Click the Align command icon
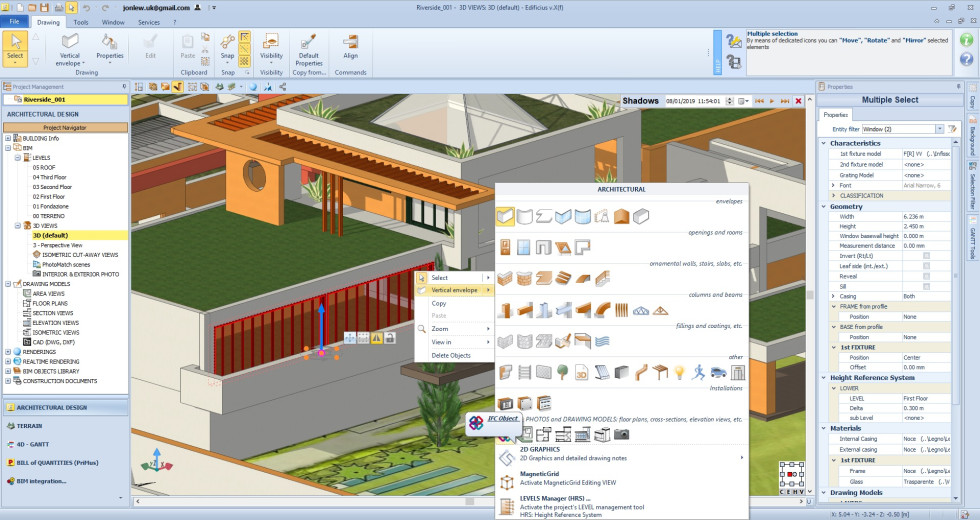The width and height of the screenshot is (980, 520). coord(350,47)
